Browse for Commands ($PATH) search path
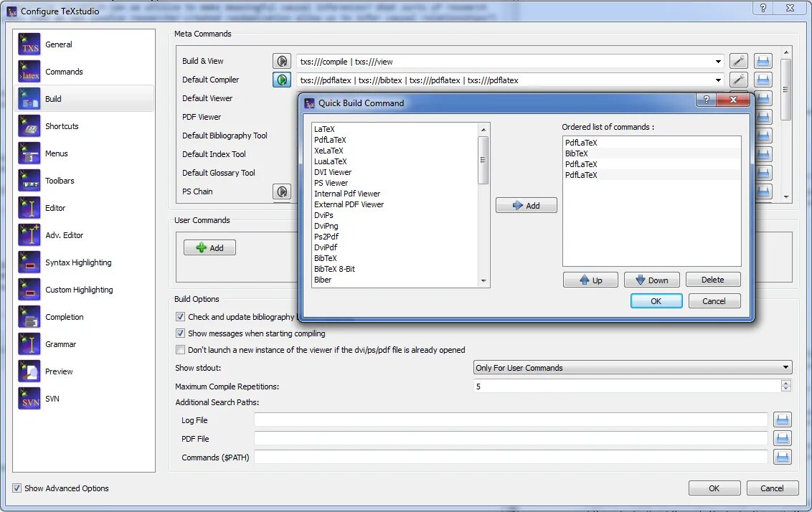Screen dimensions: 812x512 click(x=783, y=457)
